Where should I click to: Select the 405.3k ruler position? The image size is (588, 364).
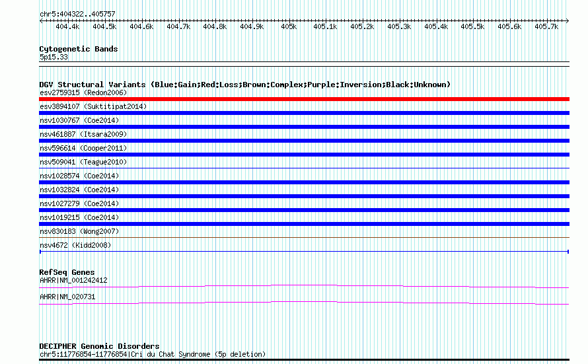[x=399, y=26]
